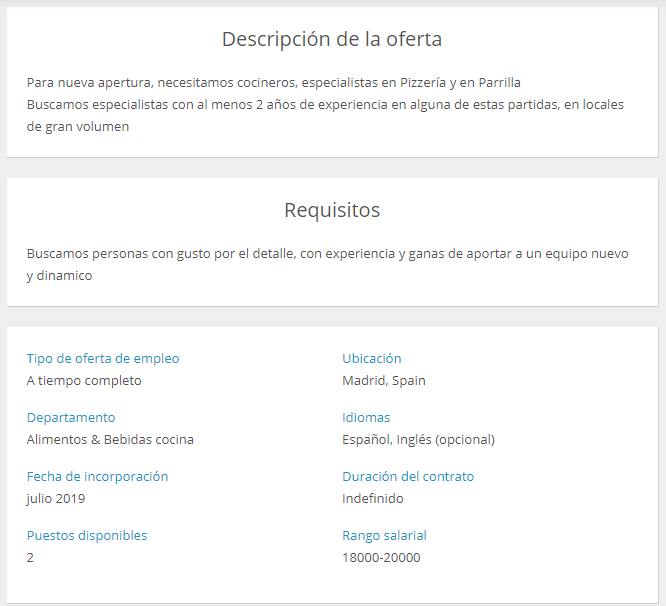
Task: Click the "Descripción de la oferta" heading
Action: point(332,39)
